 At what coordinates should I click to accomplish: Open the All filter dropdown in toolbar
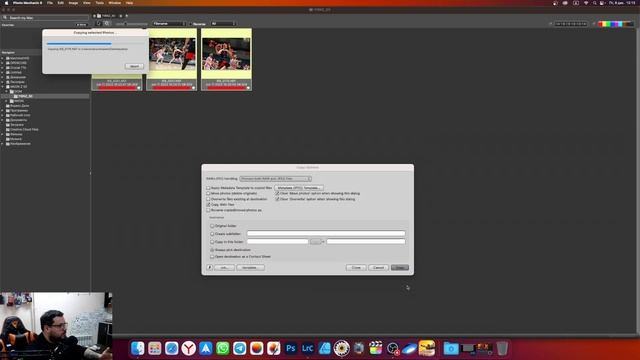[x=223, y=24]
